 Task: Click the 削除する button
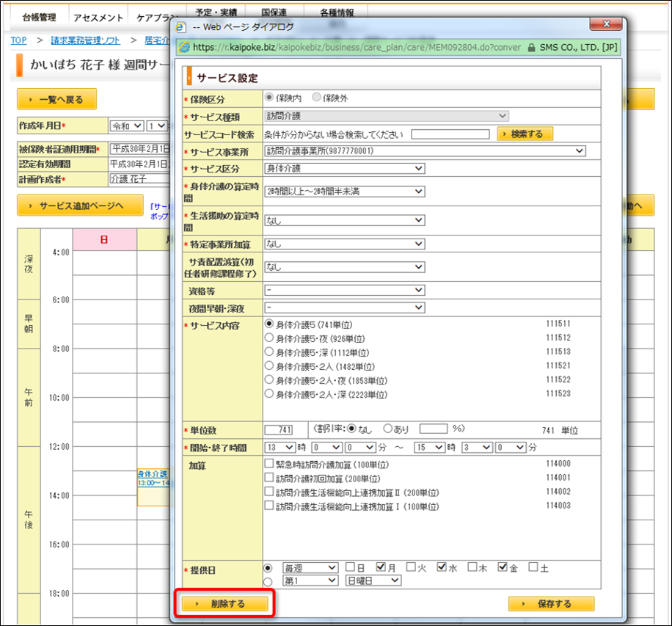(225, 604)
